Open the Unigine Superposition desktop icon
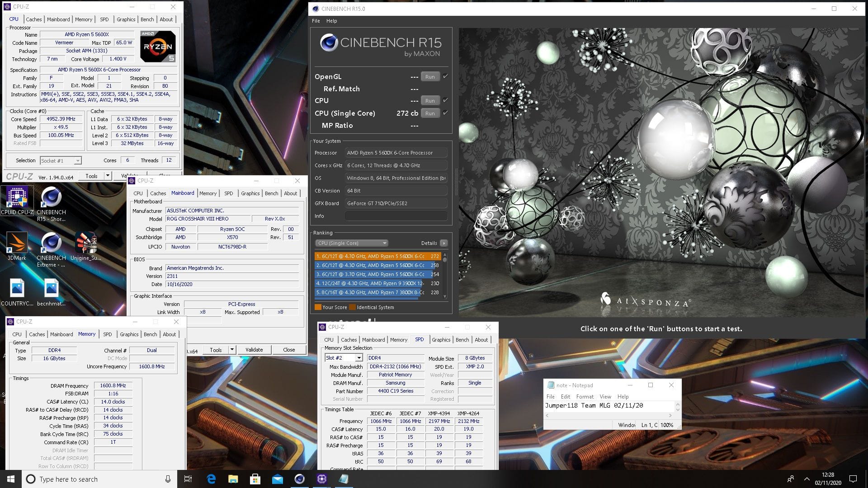Screen dimensions: 868x488 click(86, 247)
